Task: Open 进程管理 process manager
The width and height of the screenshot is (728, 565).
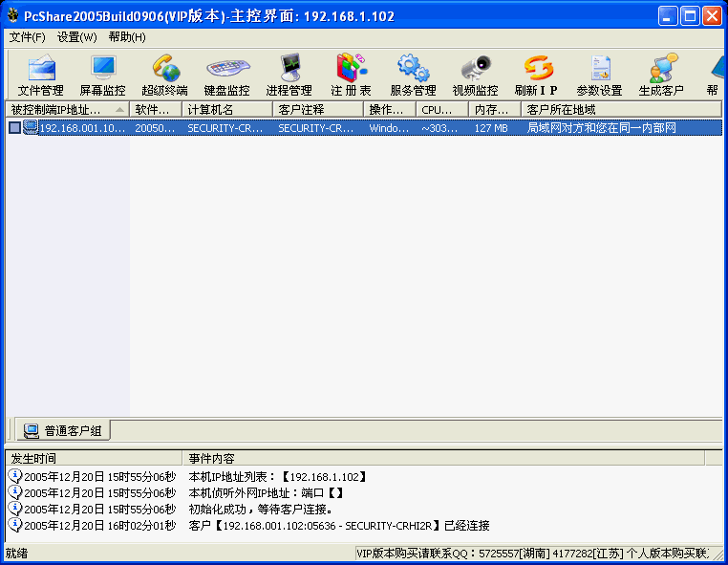Action: [x=289, y=75]
